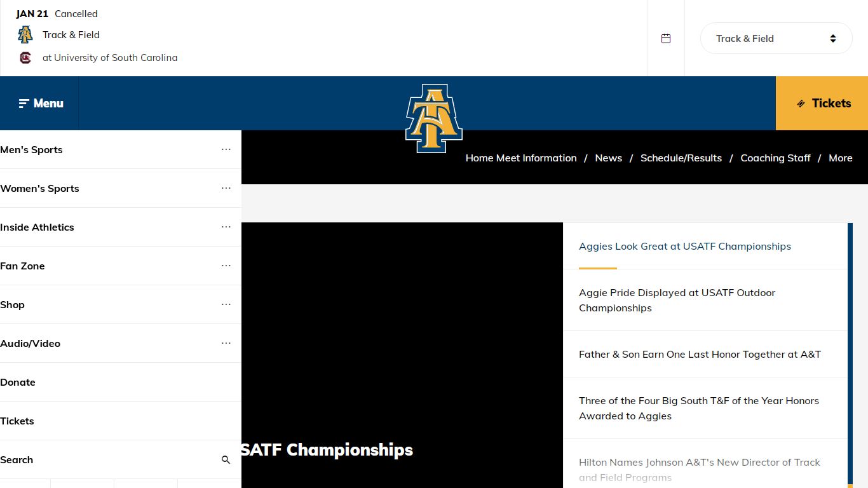Open Women's Sports menu item
This screenshot has height=488, width=868.
click(x=39, y=189)
